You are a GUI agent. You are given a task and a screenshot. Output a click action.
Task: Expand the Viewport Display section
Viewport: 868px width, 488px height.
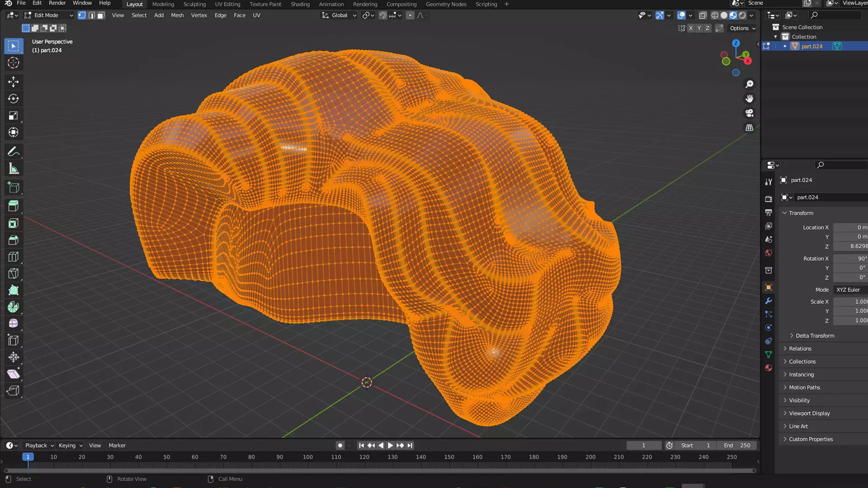(x=809, y=413)
